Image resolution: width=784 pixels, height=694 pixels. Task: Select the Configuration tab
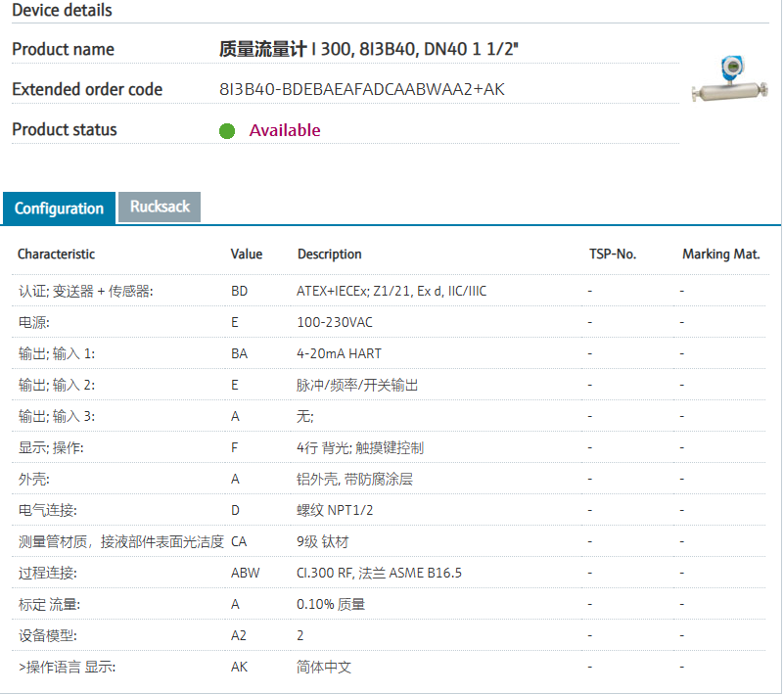[59, 208]
